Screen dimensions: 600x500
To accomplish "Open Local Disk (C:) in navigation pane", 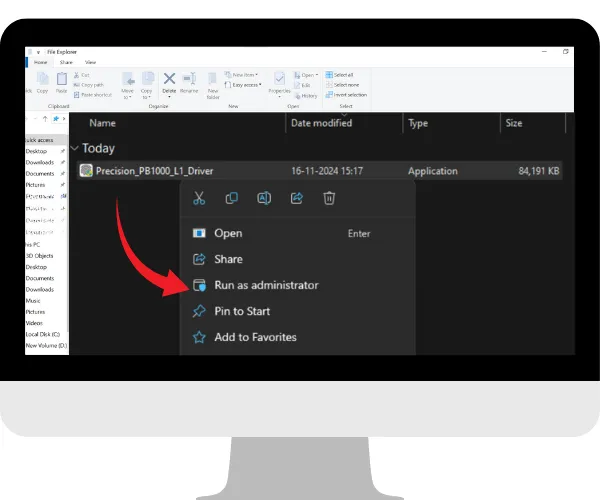I will coord(43,334).
